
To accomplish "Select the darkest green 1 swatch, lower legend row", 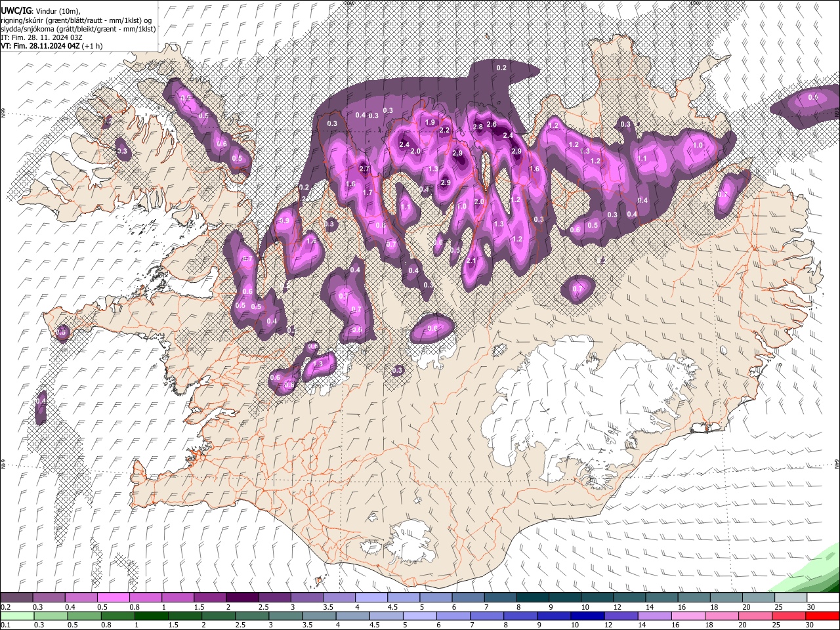I will pyautogui.click(x=151, y=616).
